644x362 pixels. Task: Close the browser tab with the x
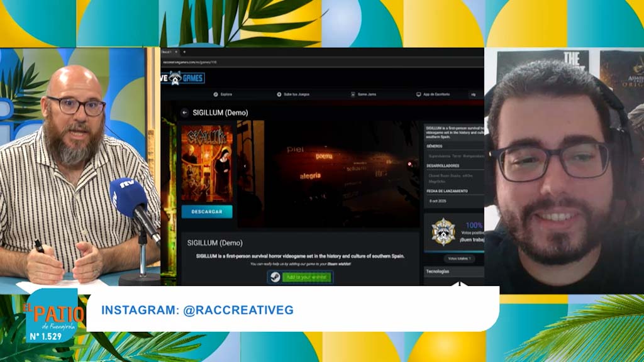pos(176,52)
